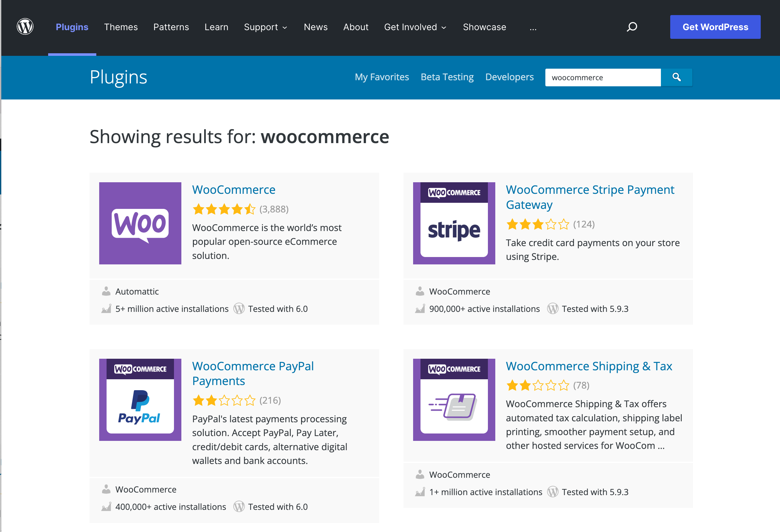Image resolution: width=780 pixels, height=532 pixels.
Task: Click WordPress icon in Stripe card footer
Action: pyautogui.click(x=552, y=309)
